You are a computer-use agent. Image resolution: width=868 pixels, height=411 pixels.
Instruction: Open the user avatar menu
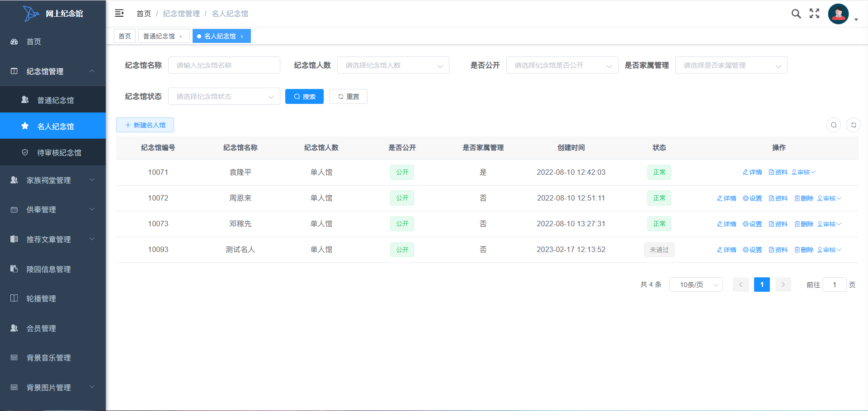point(839,14)
